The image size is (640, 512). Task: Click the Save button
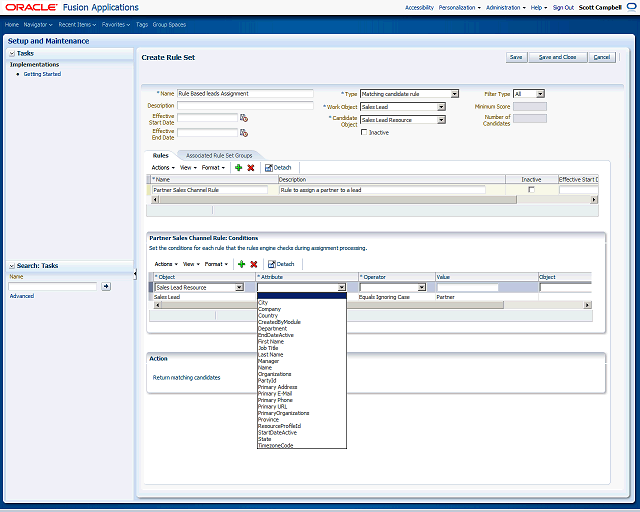516,57
